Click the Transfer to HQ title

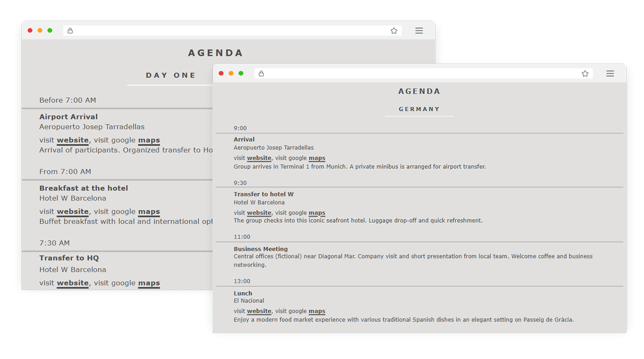click(x=69, y=258)
